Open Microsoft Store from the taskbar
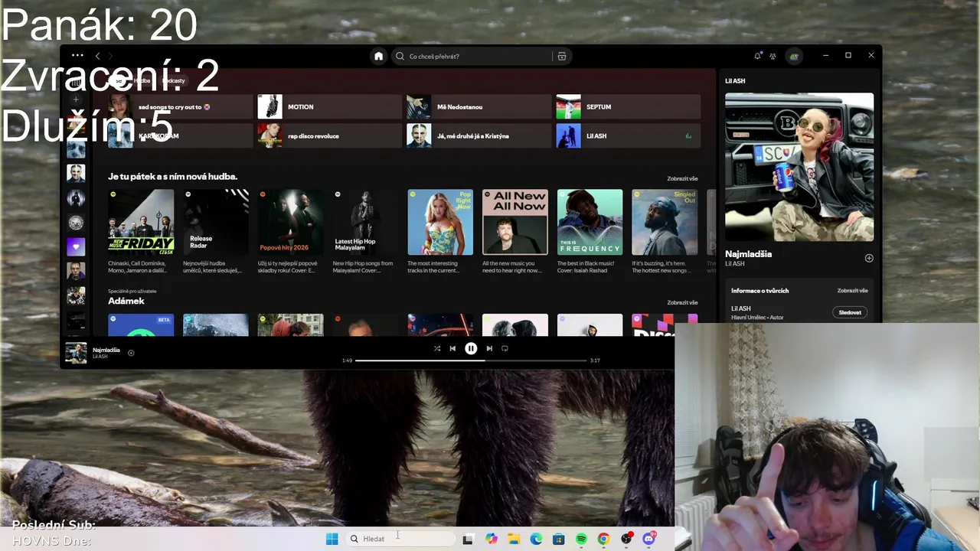This screenshot has height=551, width=980. [x=559, y=539]
